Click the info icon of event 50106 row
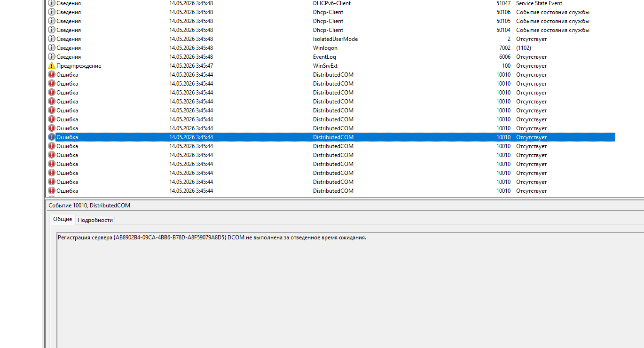Image resolution: width=644 pixels, height=348 pixels. (x=52, y=12)
